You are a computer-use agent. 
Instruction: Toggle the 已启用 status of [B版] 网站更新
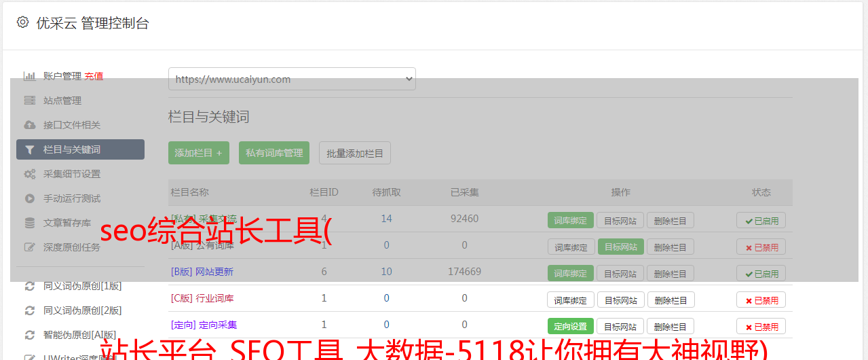(x=761, y=273)
